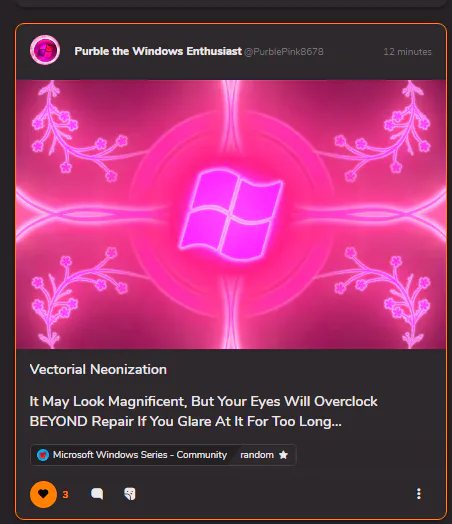Click the bottom-right flower branch in image

383,297
